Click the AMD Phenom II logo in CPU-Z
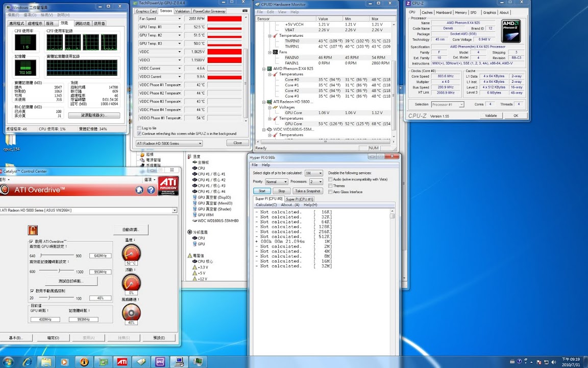The width and height of the screenshot is (588, 368). click(511, 31)
